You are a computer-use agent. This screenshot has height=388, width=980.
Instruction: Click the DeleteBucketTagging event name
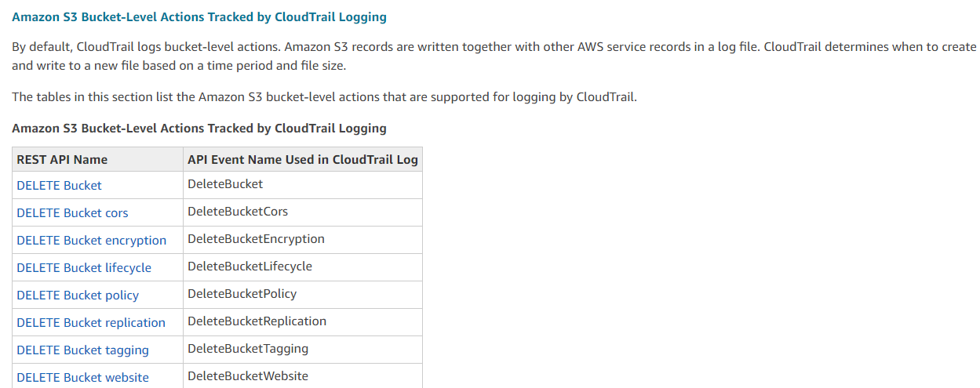pyautogui.click(x=248, y=349)
